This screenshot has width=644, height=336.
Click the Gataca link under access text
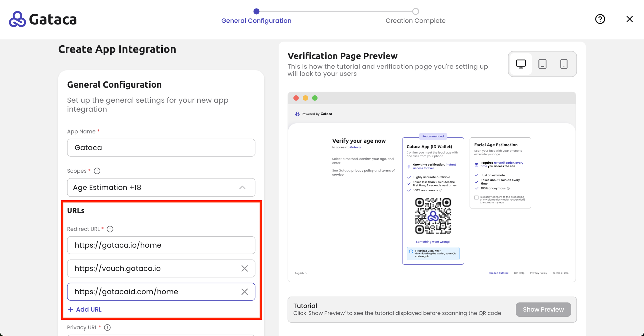pos(355,147)
